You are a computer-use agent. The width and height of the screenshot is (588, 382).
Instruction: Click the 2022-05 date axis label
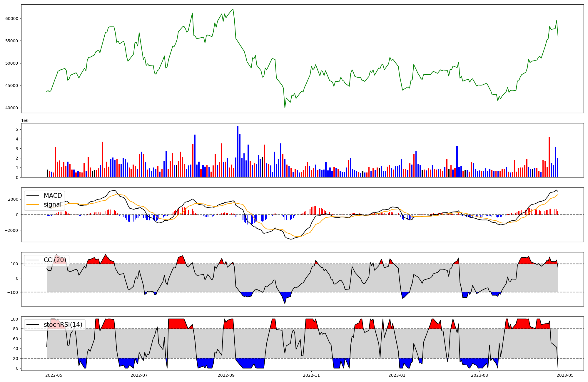point(54,375)
